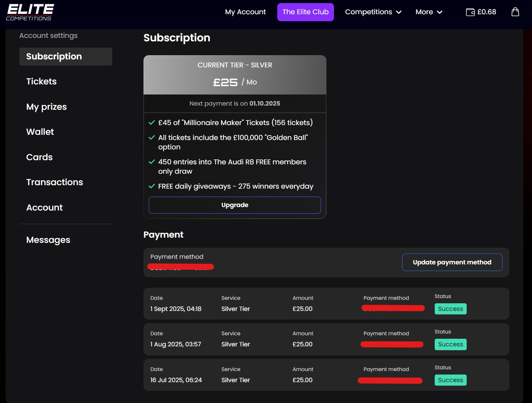This screenshot has width=532, height=403.
Task: Click Success status for 1 Sept payment
Action: click(x=450, y=309)
